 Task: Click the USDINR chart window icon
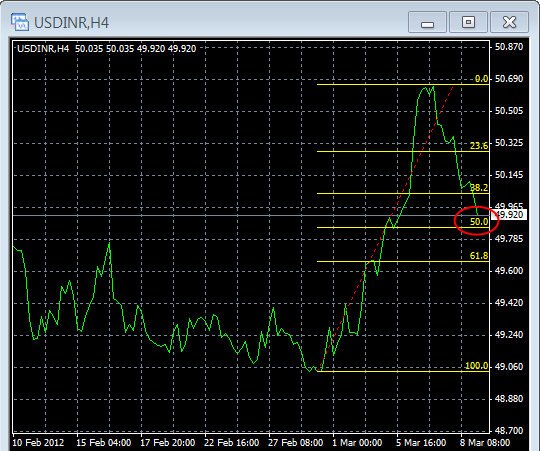[x=20, y=22]
